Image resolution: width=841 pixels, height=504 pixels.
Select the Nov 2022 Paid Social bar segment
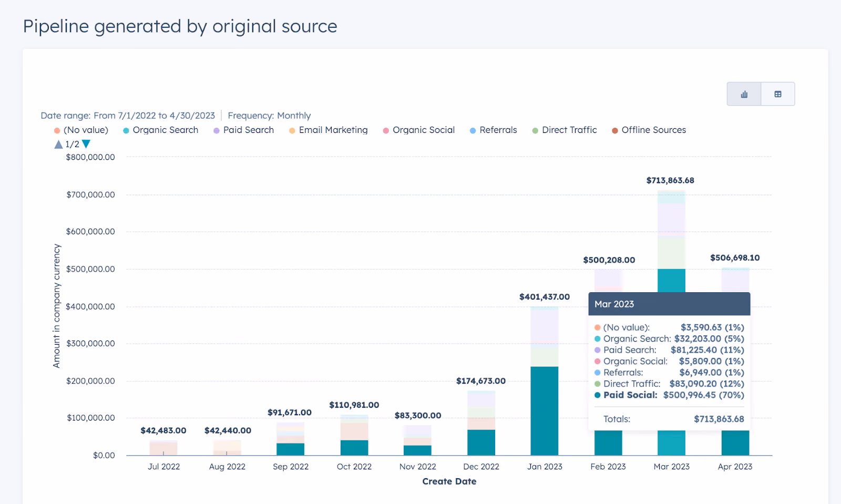point(417,450)
